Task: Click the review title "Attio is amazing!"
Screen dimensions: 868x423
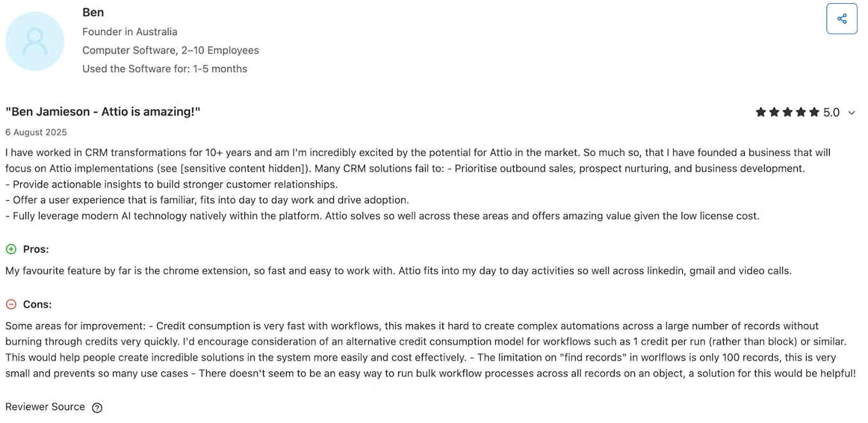Action: click(103, 112)
